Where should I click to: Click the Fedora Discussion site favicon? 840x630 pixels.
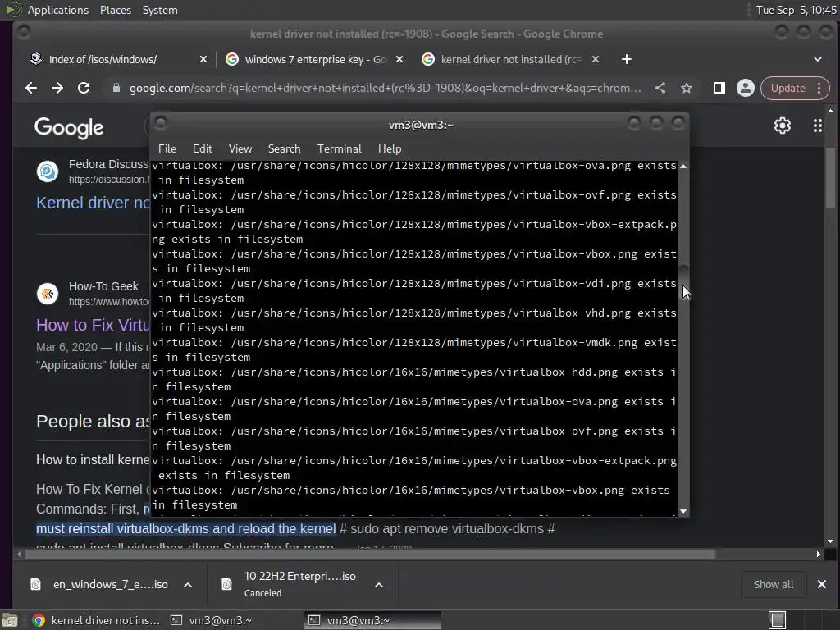(x=47, y=171)
